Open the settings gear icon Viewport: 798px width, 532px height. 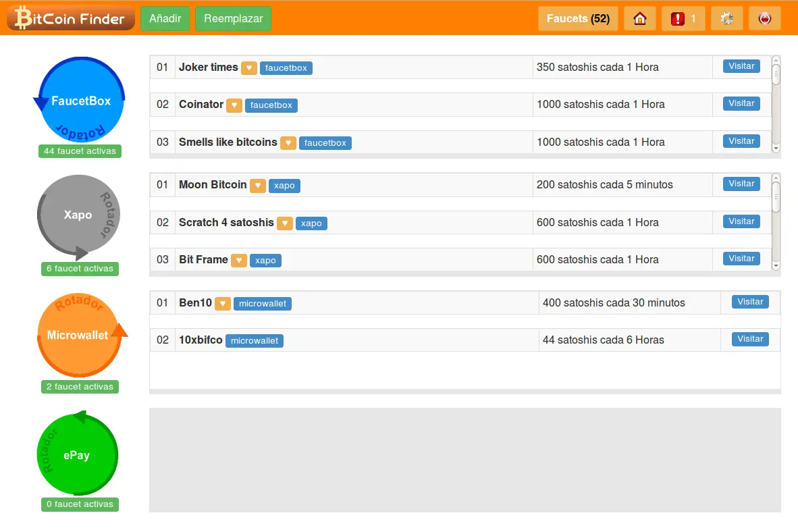pyautogui.click(x=726, y=19)
